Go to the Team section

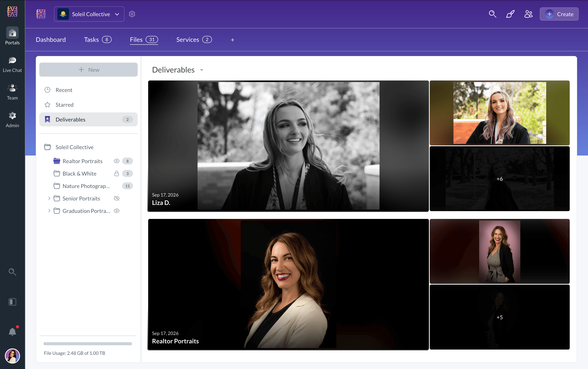(x=12, y=92)
